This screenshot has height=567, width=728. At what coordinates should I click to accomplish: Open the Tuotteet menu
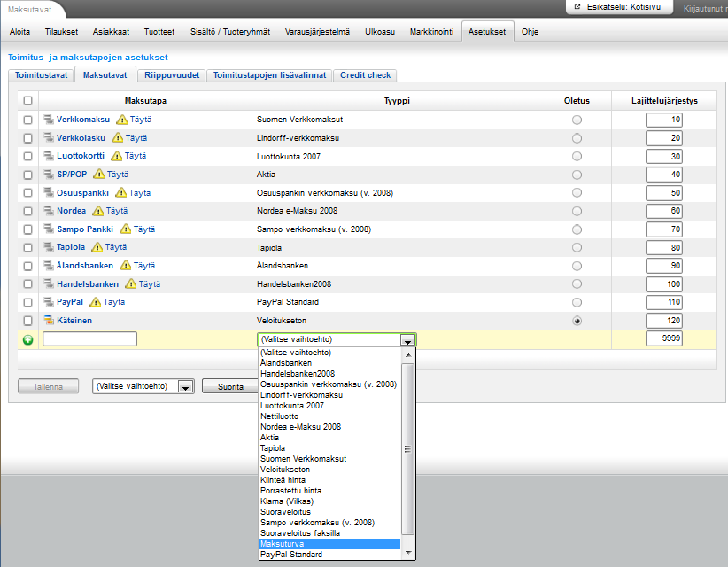[x=159, y=32]
